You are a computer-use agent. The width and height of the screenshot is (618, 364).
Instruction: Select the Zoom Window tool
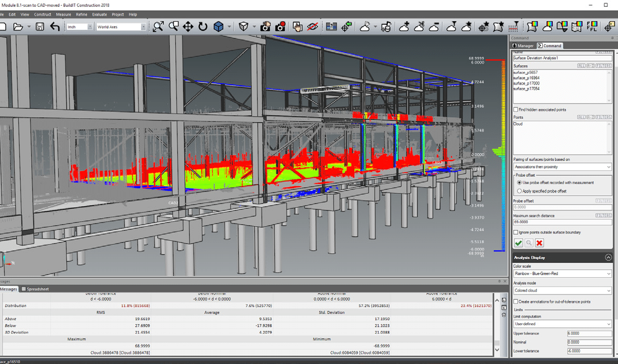pyautogui.click(x=174, y=25)
